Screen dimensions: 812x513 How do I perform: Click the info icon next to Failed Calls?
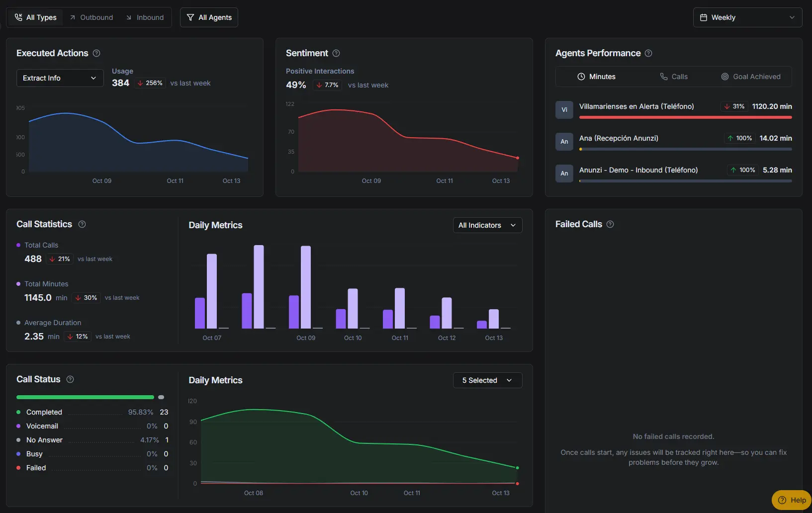click(x=610, y=224)
